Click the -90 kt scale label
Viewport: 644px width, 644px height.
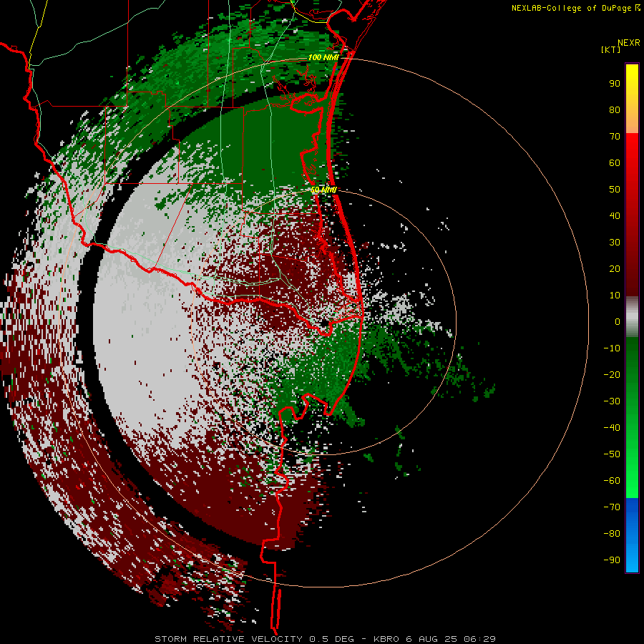click(612, 560)
